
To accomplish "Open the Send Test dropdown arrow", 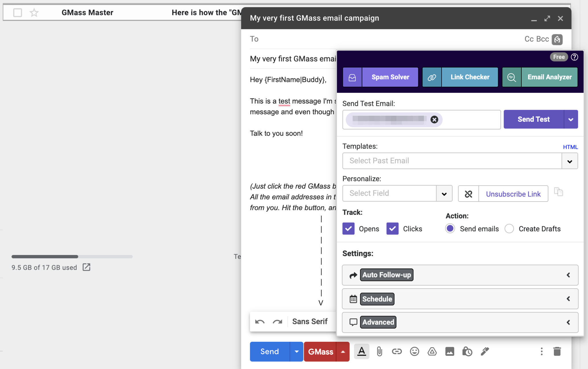I will click(571, 119).
